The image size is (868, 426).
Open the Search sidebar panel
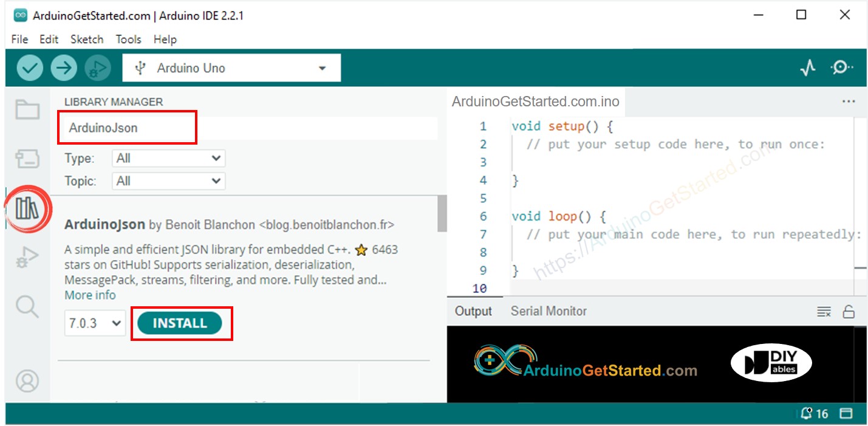pyautogui.click(x=26, y=306)
